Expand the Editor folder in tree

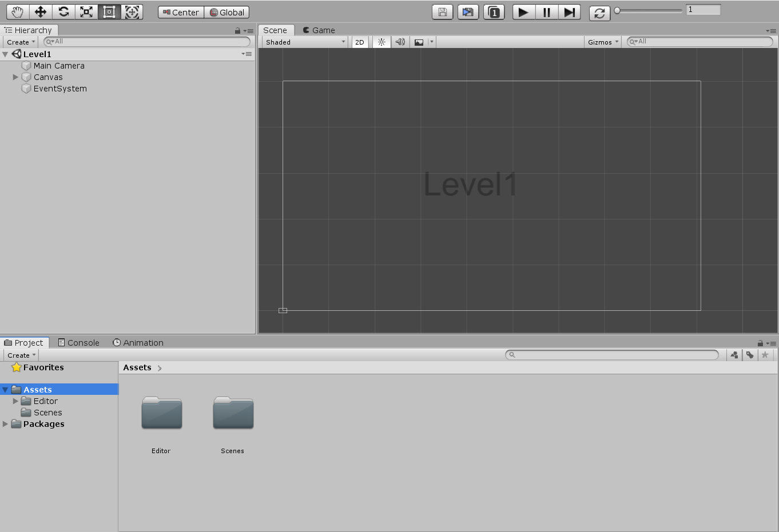15,401
